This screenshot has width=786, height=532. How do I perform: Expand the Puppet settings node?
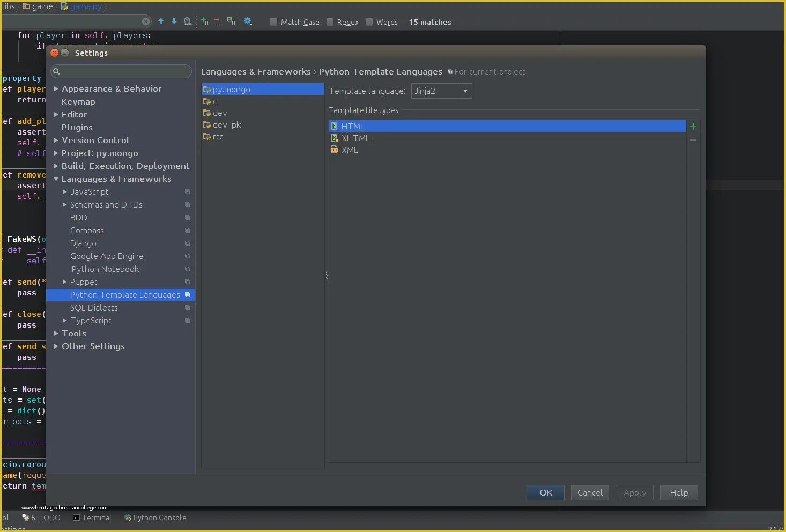[x=64, y=282]
